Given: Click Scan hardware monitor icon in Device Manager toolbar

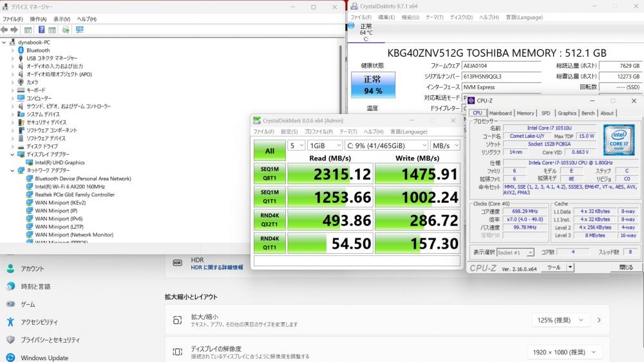Looking at the screenshot, I should (80, 30).
